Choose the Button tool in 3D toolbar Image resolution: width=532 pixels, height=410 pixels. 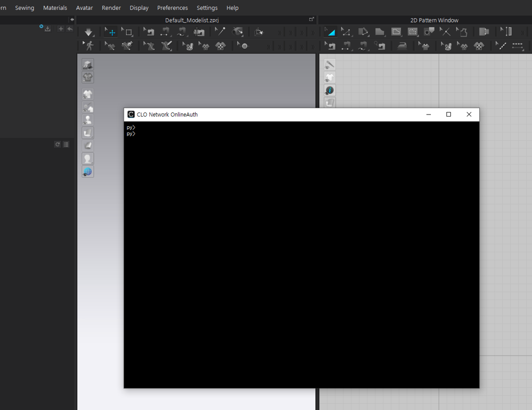point(243,45)
